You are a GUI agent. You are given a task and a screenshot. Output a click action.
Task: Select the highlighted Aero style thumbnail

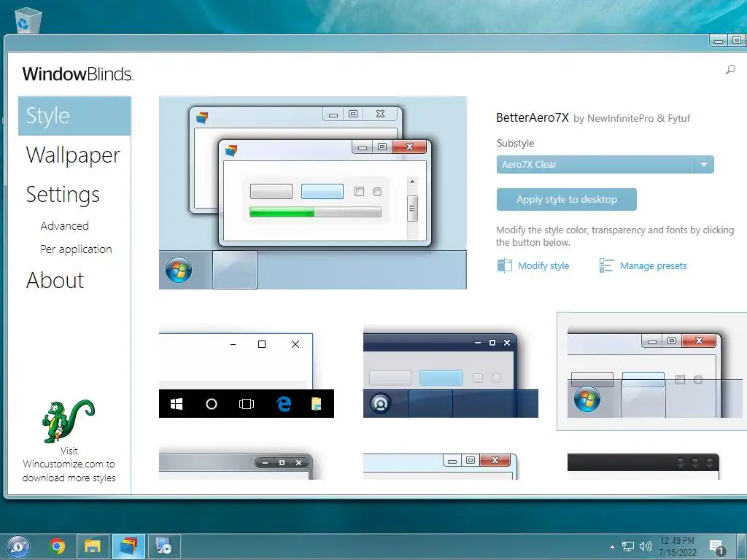click(651, 371)
